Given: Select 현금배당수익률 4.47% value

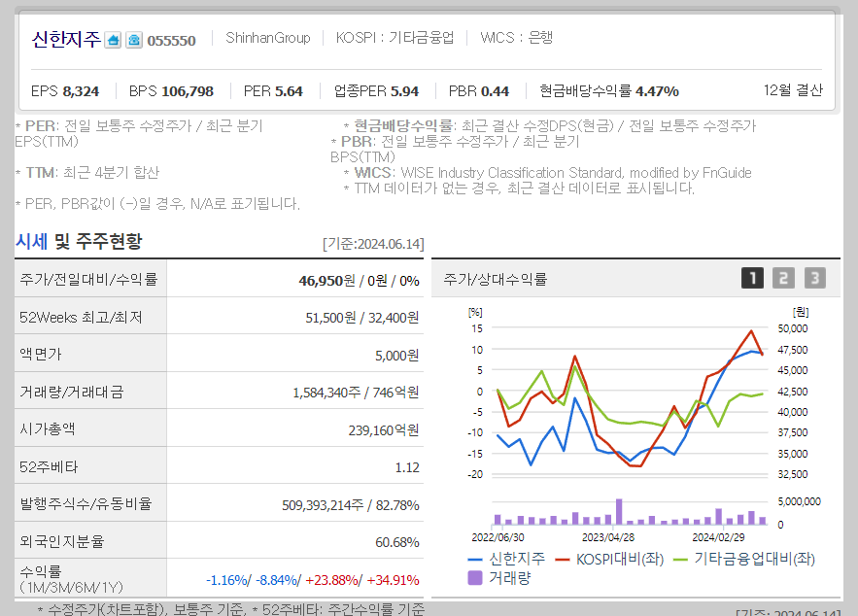Looking at the screenshot, I should click(657, 91).
